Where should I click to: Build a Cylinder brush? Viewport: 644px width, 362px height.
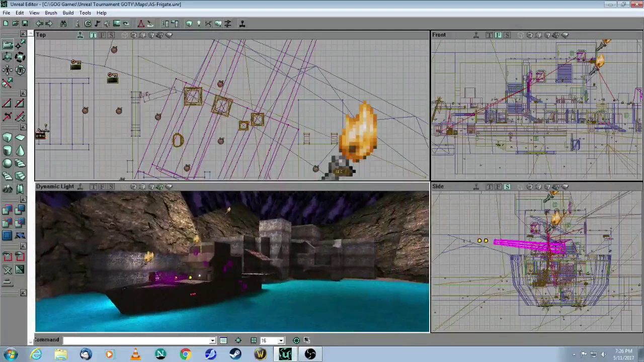[x=7, y=150]
